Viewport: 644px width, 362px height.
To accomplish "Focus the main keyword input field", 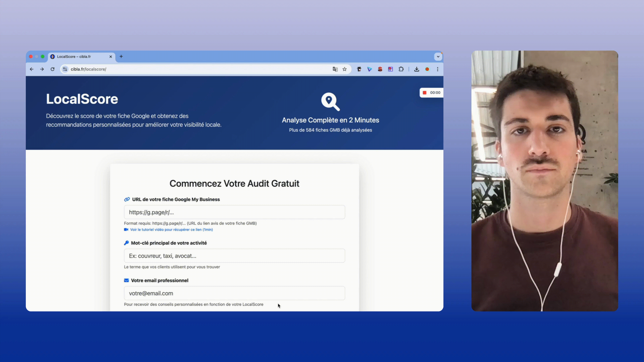I will tap(234, 256).
